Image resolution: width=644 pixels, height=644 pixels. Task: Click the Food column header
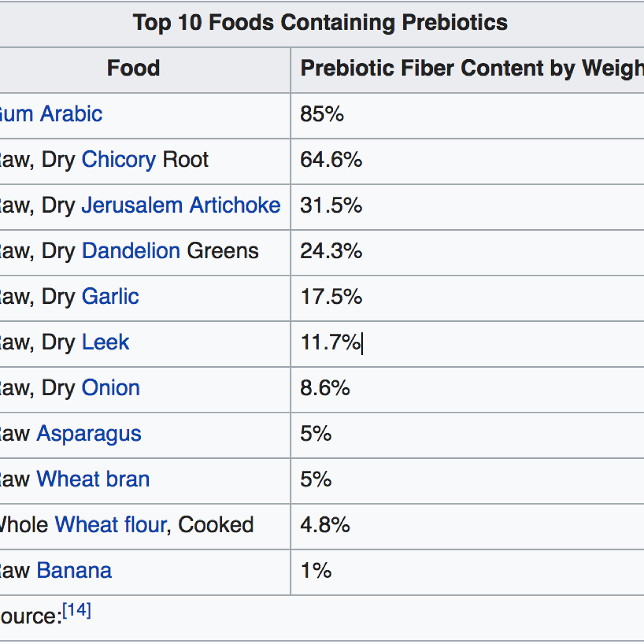click(133, 68)
